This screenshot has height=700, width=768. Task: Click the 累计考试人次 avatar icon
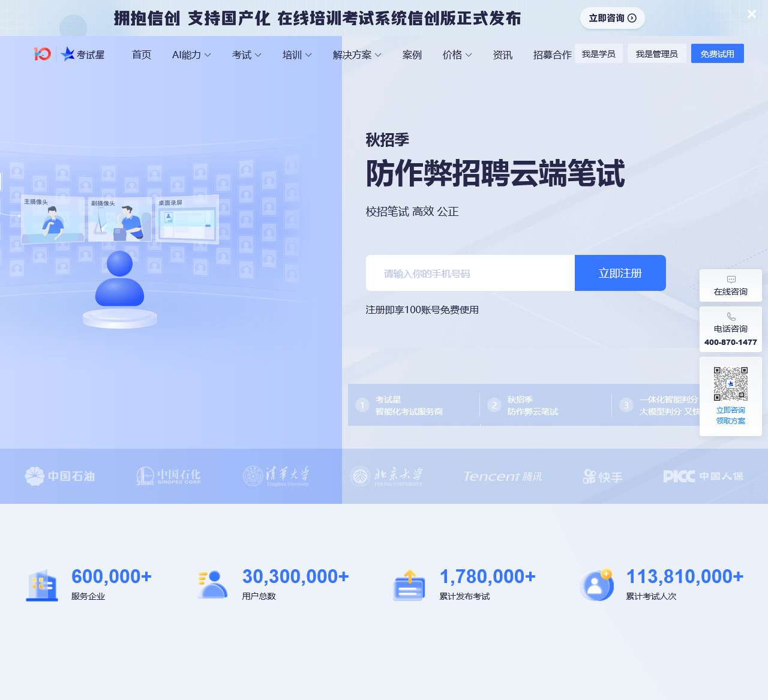pos(596,585)
